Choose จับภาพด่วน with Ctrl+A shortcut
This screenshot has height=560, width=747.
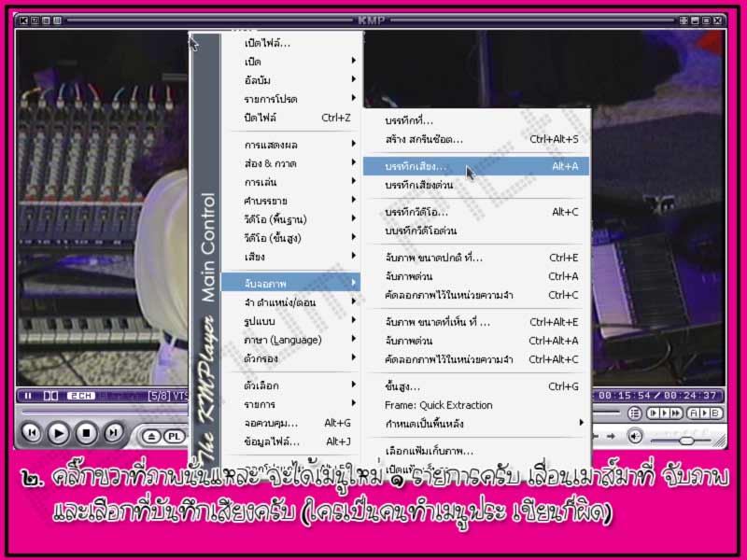pos(476,276)
